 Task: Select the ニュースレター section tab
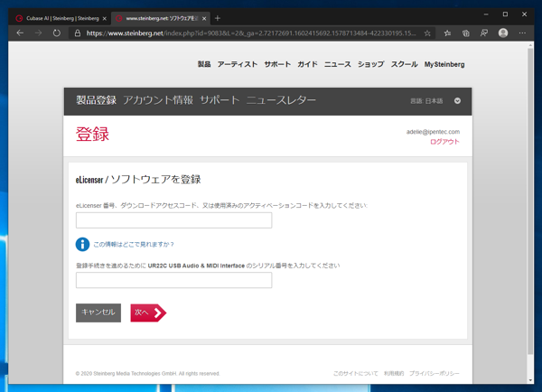pos(281,100)
